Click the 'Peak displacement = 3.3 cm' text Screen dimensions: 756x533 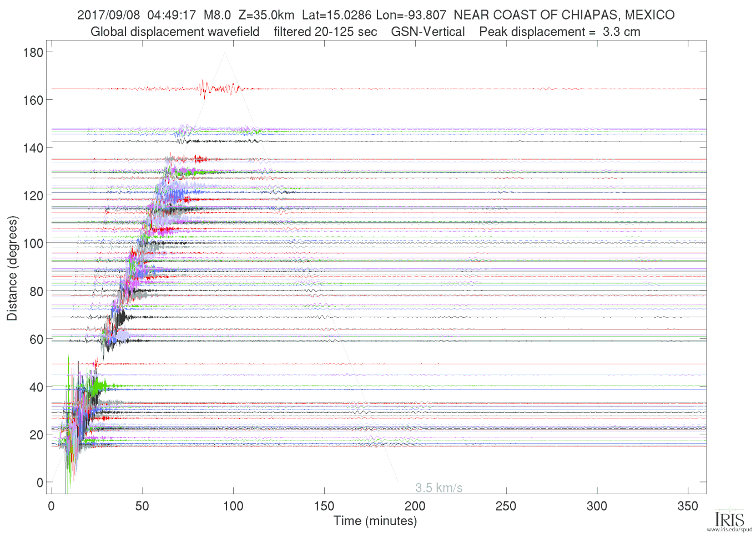tap(560, 32)
